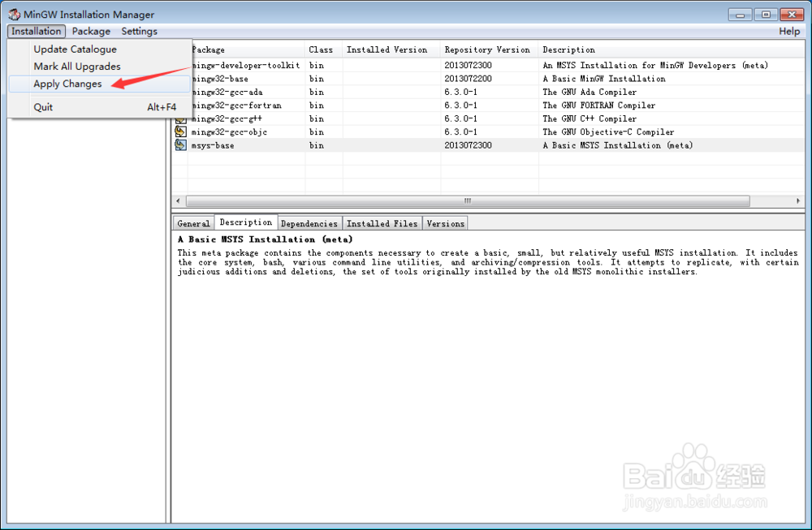Click the horizontal scrollbar right arrow
Viewport: 812px width, 530px height.
pyautogui.click(x=798, y=200)
